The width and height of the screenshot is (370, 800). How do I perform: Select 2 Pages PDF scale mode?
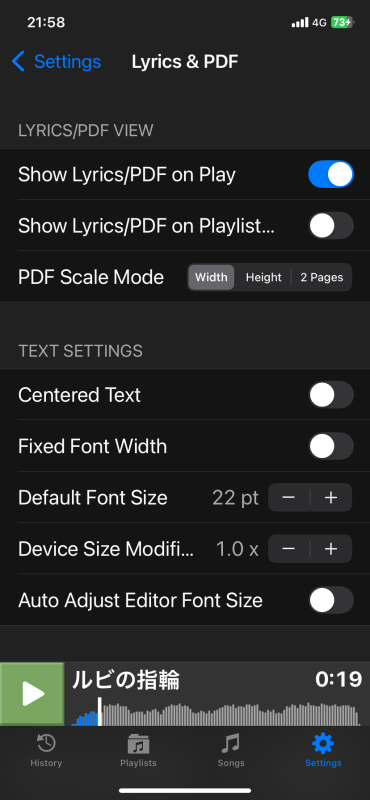coord(322,278)
